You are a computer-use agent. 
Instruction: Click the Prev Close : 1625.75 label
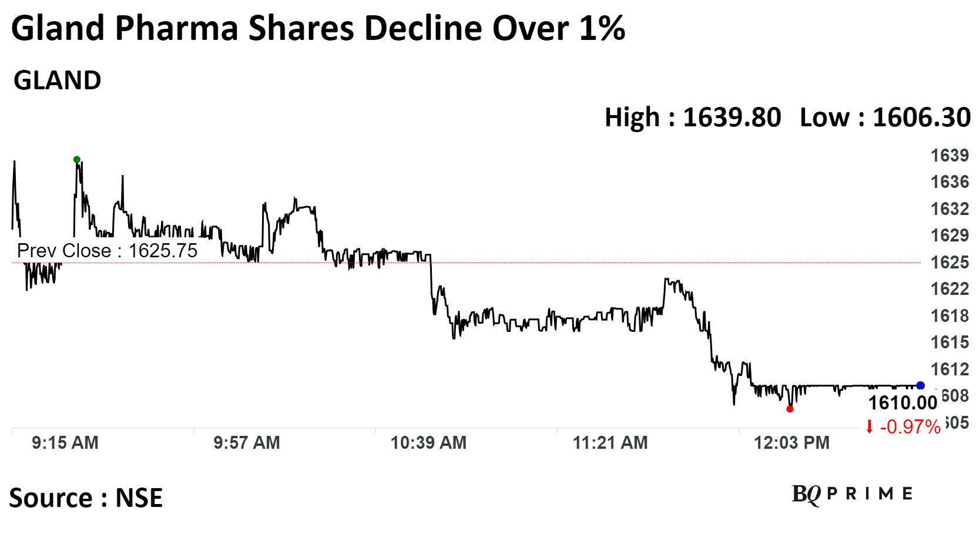(107, 251)
